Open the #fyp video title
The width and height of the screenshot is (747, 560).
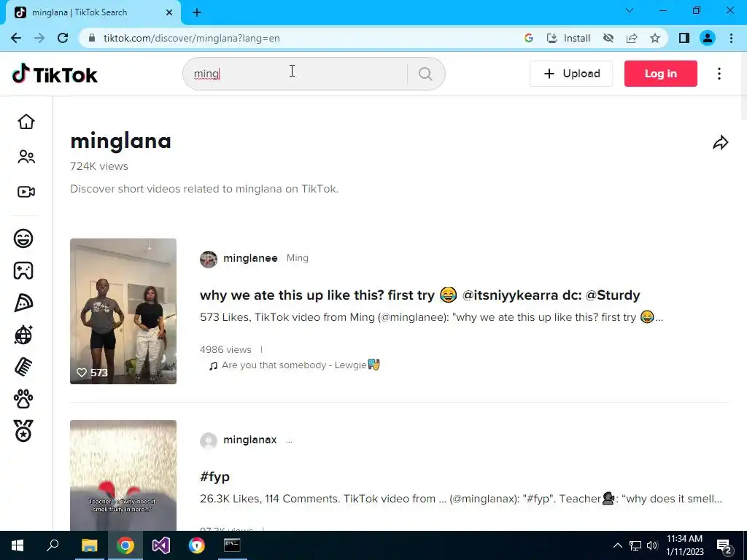(214, 477)
